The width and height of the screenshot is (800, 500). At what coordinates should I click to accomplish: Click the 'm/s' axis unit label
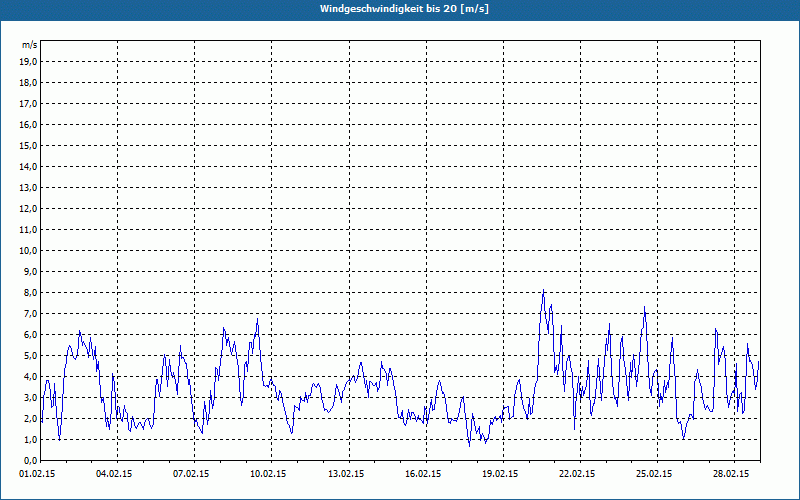[30, 45]
